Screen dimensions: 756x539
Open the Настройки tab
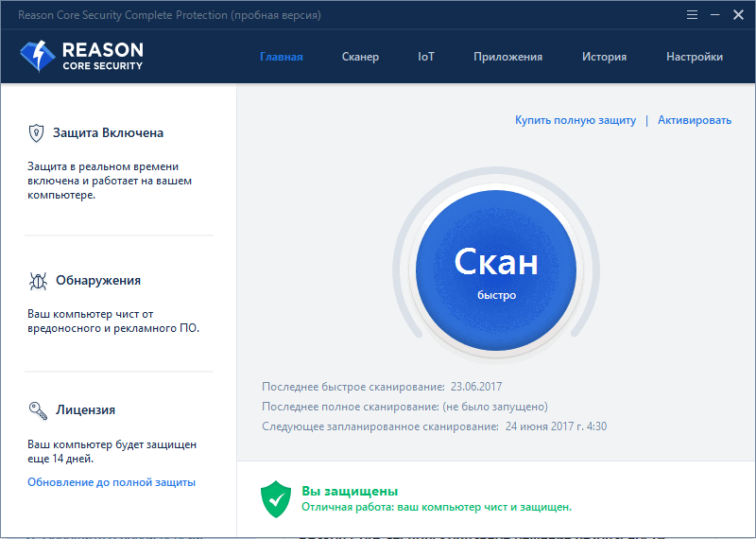[695, 57]
